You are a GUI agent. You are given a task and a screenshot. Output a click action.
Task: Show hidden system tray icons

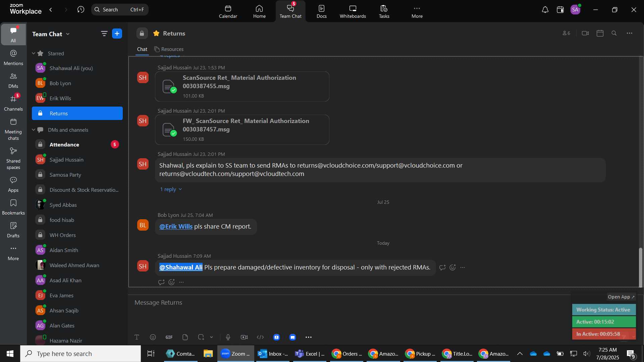pyautogui.click(x=520, y=354)
